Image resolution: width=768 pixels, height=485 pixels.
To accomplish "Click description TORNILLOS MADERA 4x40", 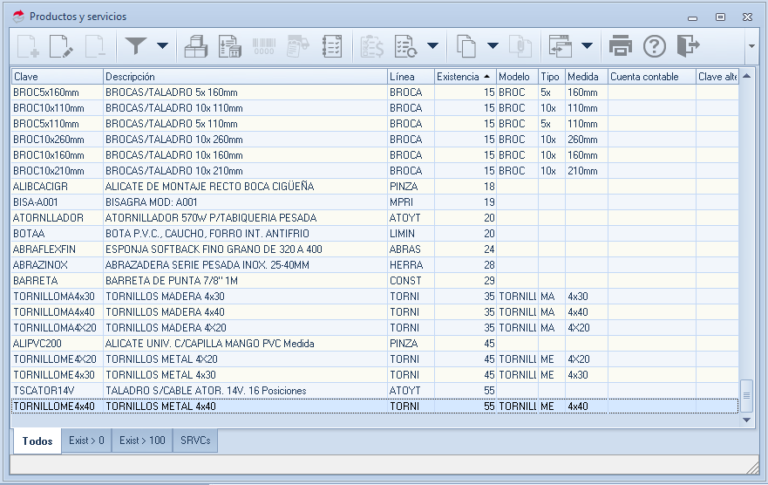I will [x=165, y=312].
